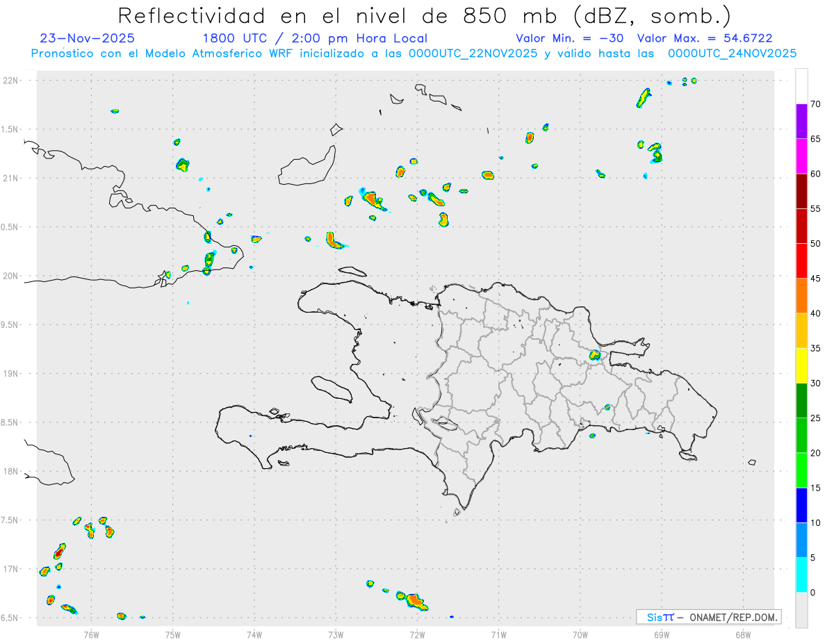Click the color bar label '35'

coord(815,348)
